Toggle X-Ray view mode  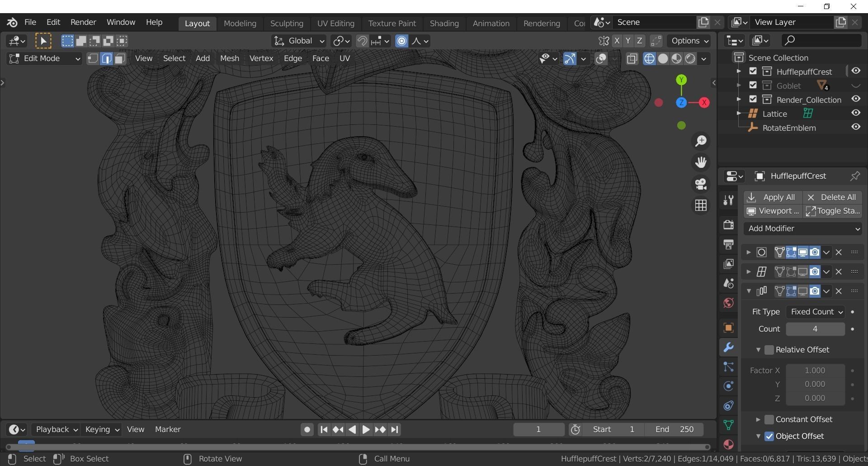pyautogui.click(x=632, y=59)
